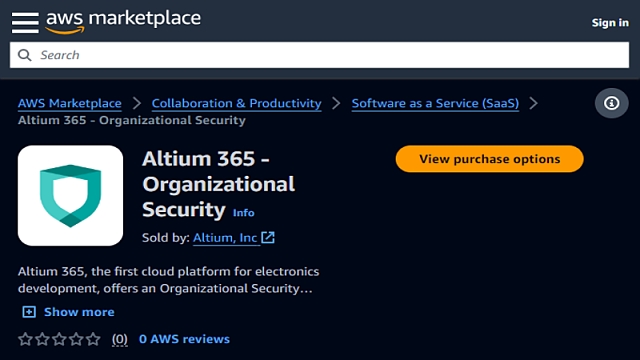Open the info panel circle icon

pos(611,103)
